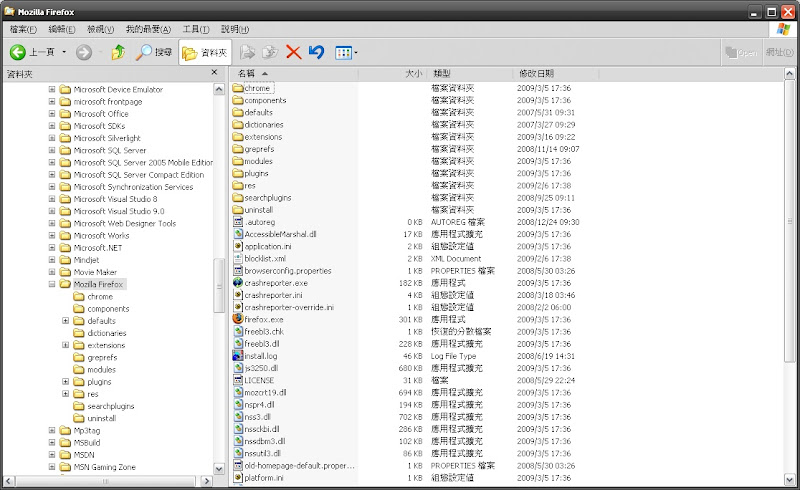Sort by the Type column header
This screenshot has height=490, width=800.
click(x=469, y=74)
